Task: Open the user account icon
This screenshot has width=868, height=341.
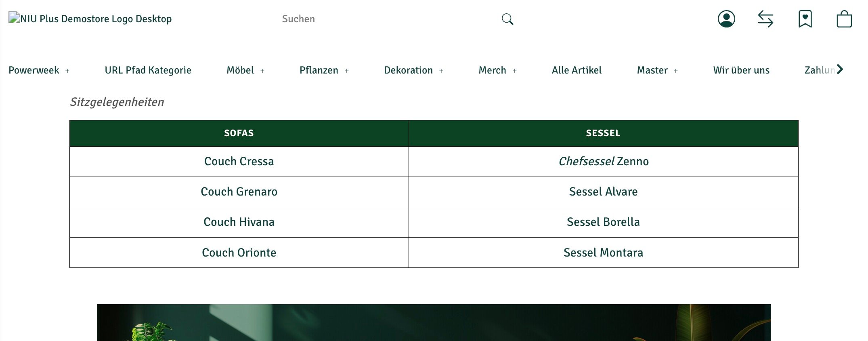Action: tap(726, 19)
